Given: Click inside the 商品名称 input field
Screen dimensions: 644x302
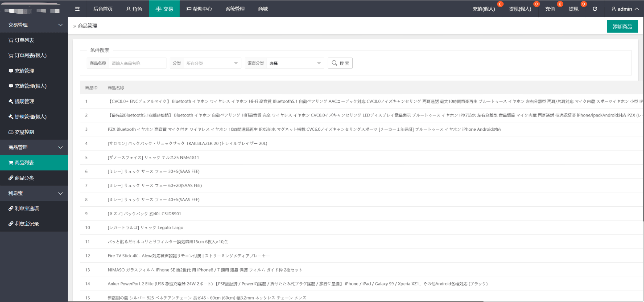Looking at the screenshot, I should [137, 63].
